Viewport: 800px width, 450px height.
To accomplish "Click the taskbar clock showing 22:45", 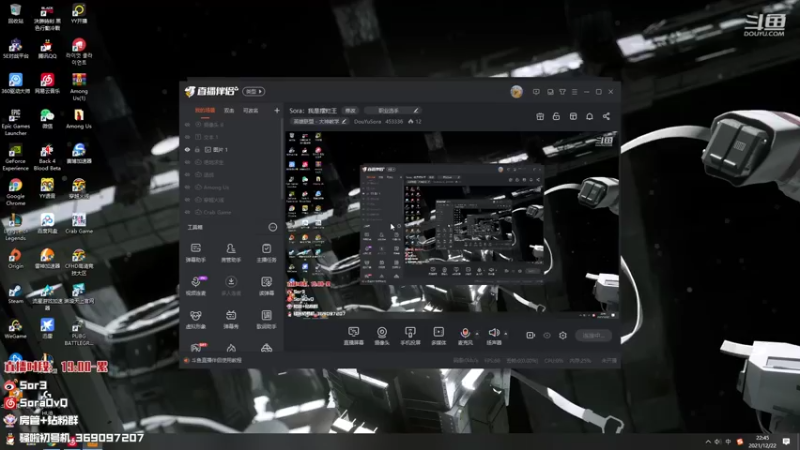I will [762, 441].
